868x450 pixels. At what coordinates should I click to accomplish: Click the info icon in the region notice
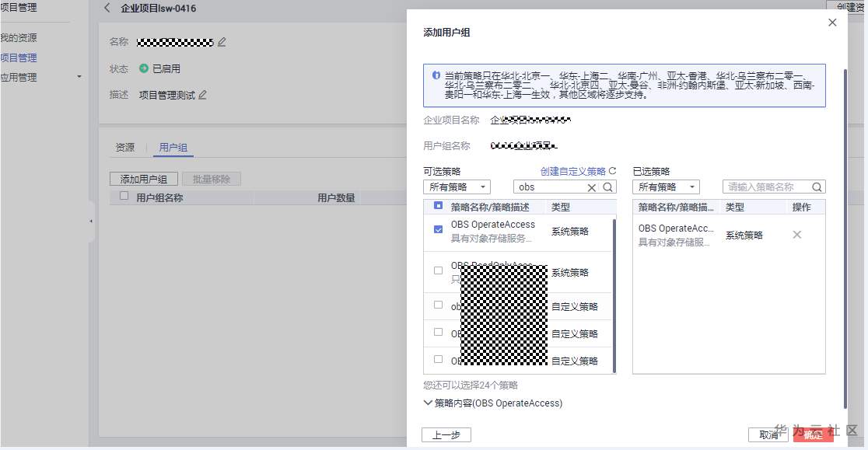point(436,75)
